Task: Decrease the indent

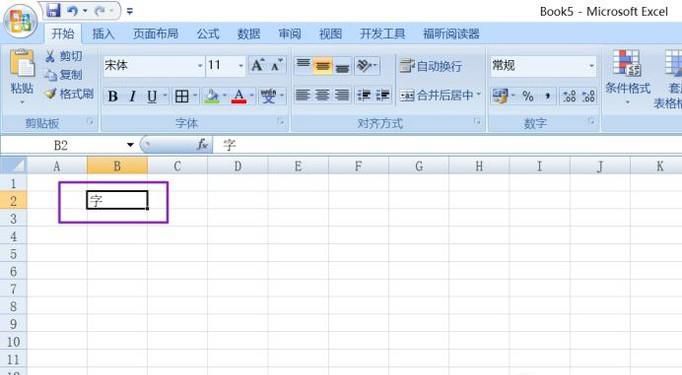Action: (364, 95)
